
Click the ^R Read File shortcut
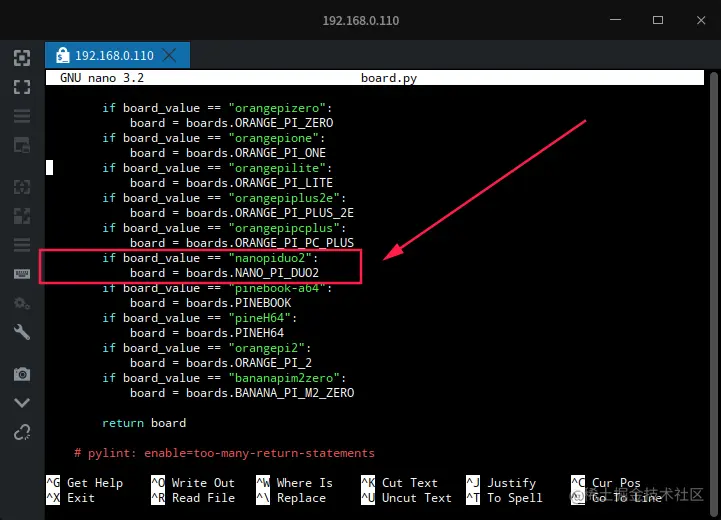193,498
